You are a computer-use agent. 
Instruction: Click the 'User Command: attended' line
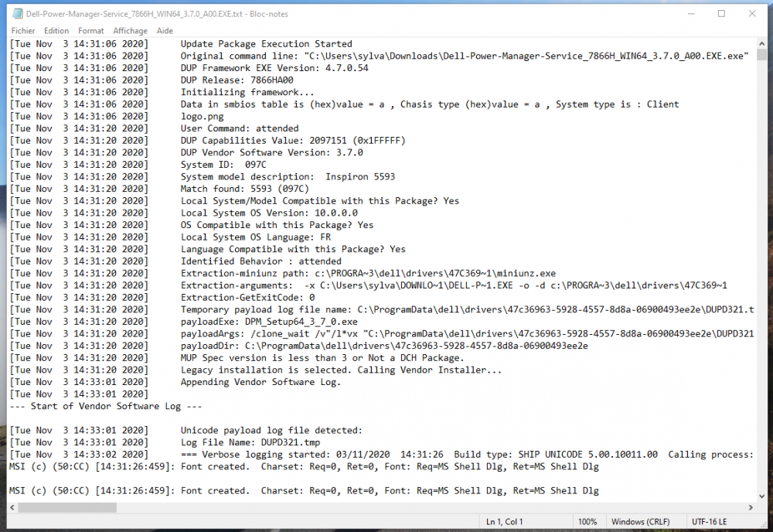[x=240, y=128]
